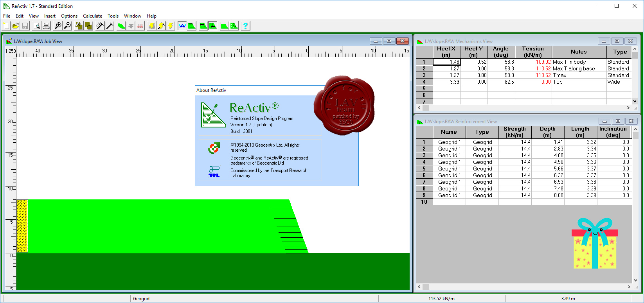This screenshot has height=303, width=644.
Task: Select the black pickaxe toolbar icon
Action: (x=110, y=26)
